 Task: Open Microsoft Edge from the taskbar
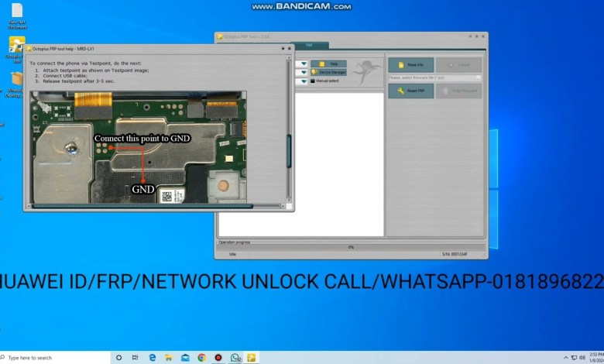pos(152,358)
